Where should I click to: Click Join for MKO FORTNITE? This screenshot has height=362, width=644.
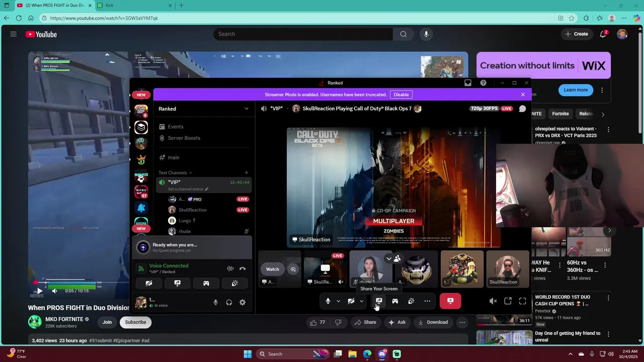107,322
